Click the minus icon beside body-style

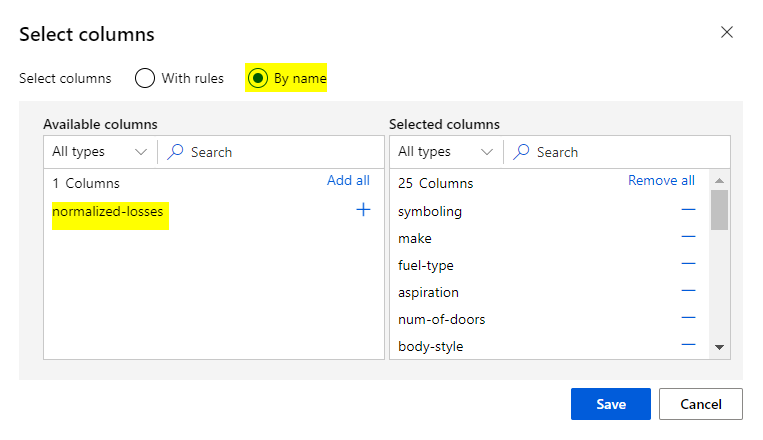pos(688,345)
